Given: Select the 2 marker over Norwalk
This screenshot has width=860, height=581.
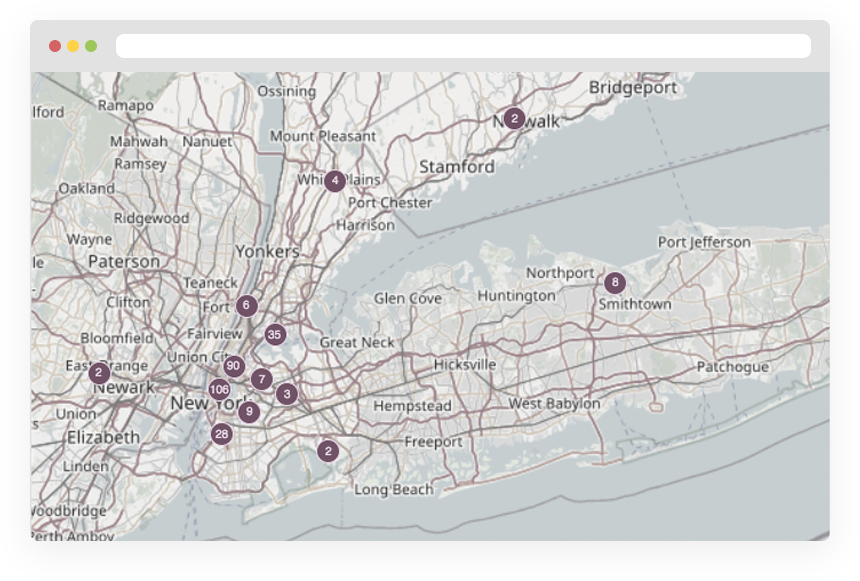Looking at the screenshot, I should pos(513,118).
